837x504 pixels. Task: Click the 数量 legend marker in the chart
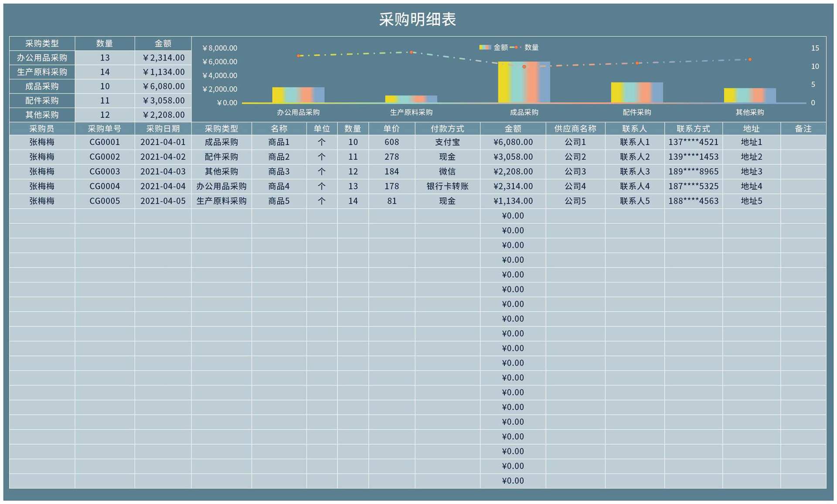(516, 47)
